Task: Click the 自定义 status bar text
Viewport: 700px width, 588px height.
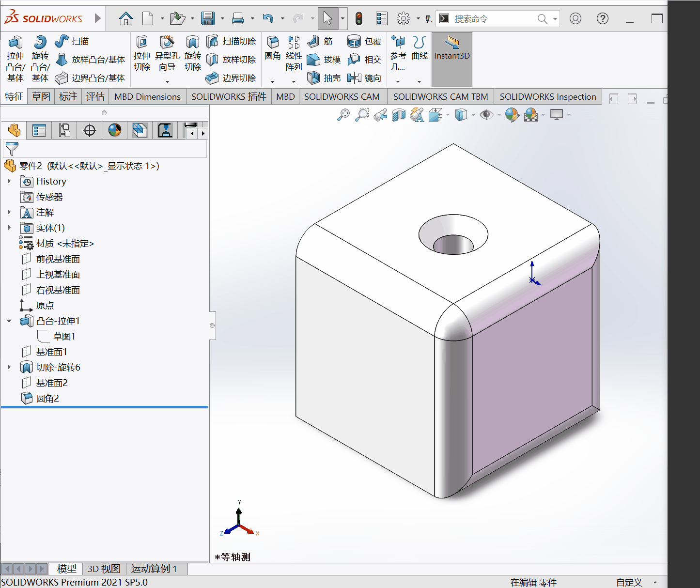Action: (629, 582)
